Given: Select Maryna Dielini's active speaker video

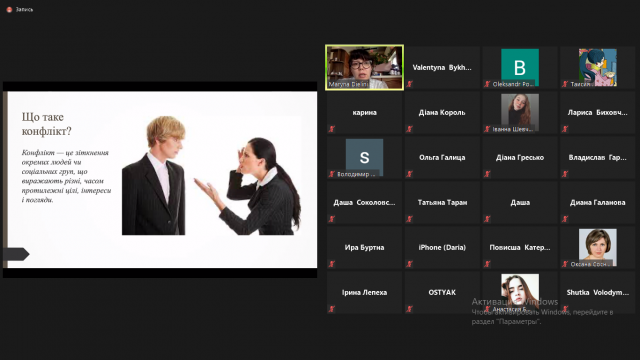Looking at the screenshot, I should (x=364, y=67).
